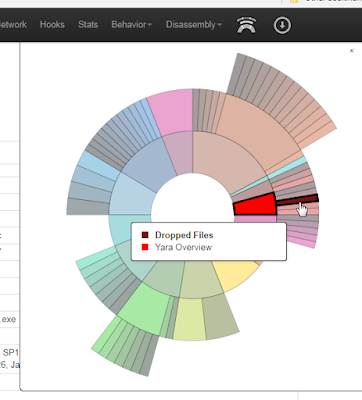362x400 pixels.
Task: Click the rainbow arc icon in navbar
Action: (246, 25)
